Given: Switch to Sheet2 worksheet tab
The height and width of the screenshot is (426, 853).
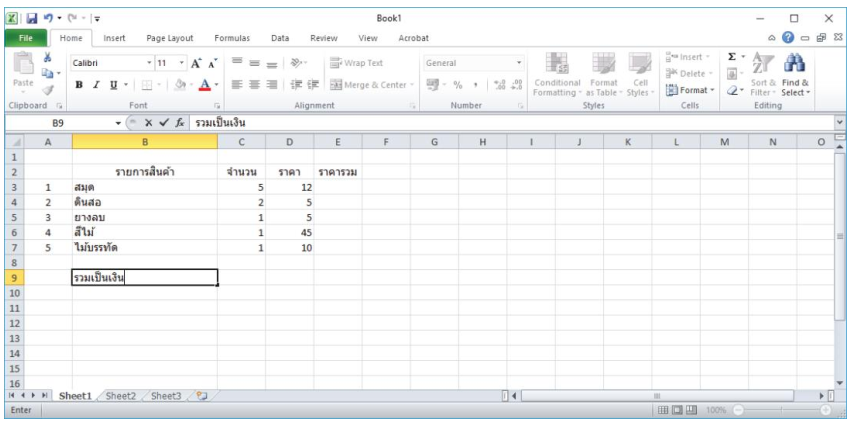Looking at the screenshot, I should [120, 396].
